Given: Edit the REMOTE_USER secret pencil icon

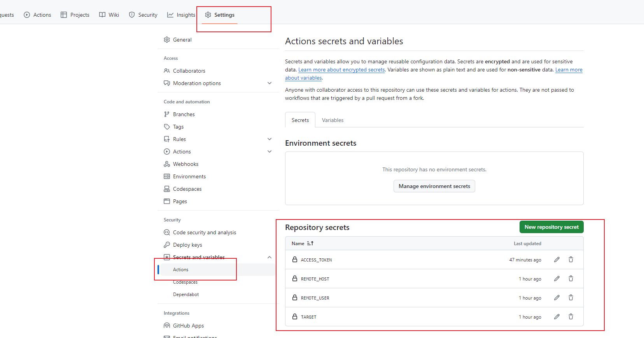Looking at the screenshot, I should coord(557,298).
